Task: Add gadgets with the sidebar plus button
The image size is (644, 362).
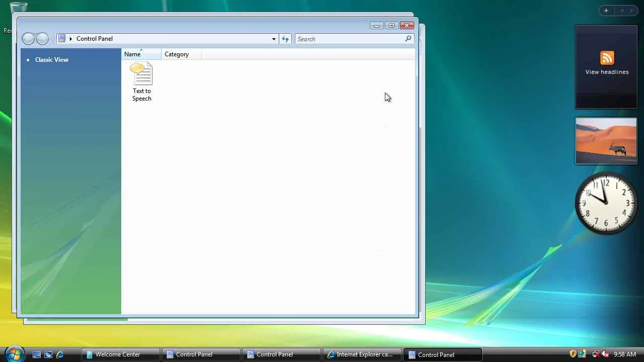Action: pos(606,11)
